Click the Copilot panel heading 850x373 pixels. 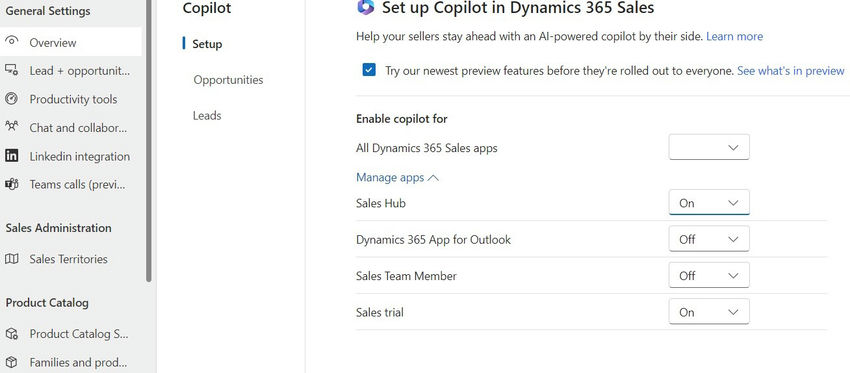tap(207, 8)
